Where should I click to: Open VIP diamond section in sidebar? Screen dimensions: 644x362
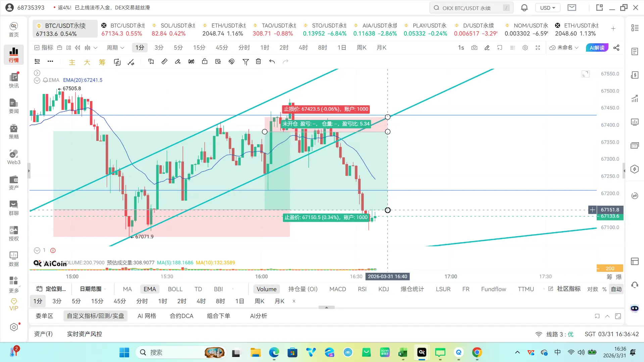coord(14,305)
